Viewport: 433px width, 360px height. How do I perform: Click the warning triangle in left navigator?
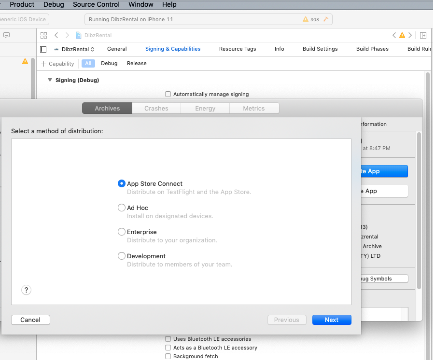[x=25, y=61]
